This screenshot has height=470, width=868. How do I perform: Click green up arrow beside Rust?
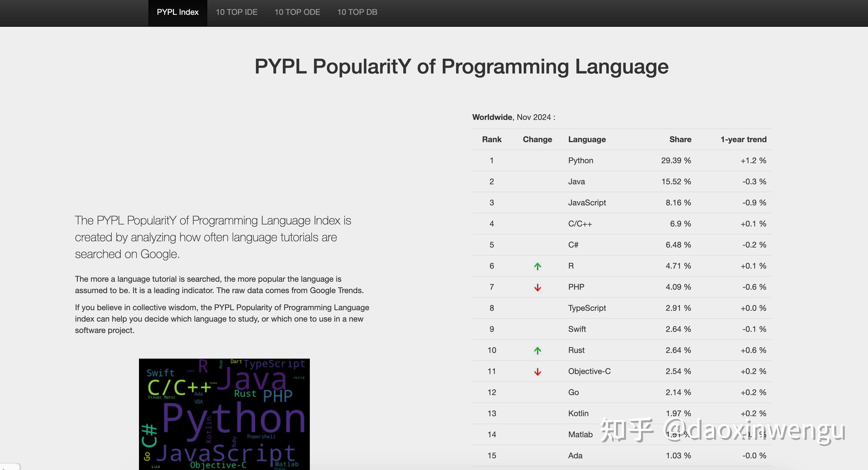537,351
